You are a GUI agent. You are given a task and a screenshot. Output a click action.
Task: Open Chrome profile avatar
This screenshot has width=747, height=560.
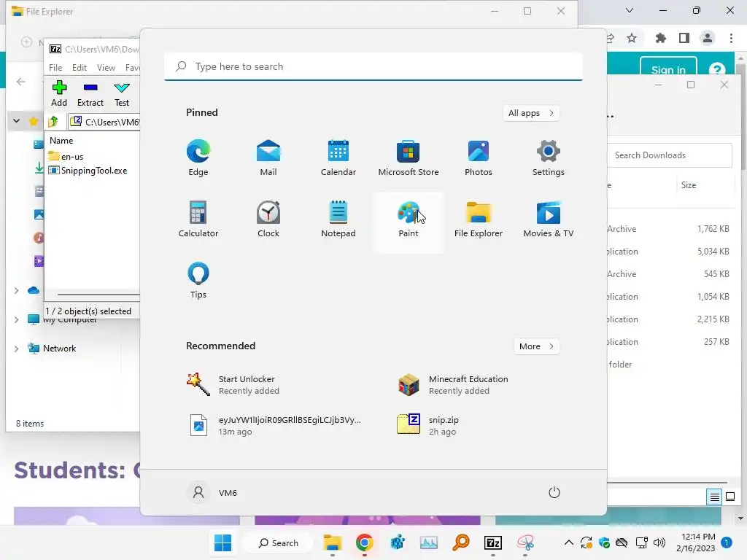(708, 38)
